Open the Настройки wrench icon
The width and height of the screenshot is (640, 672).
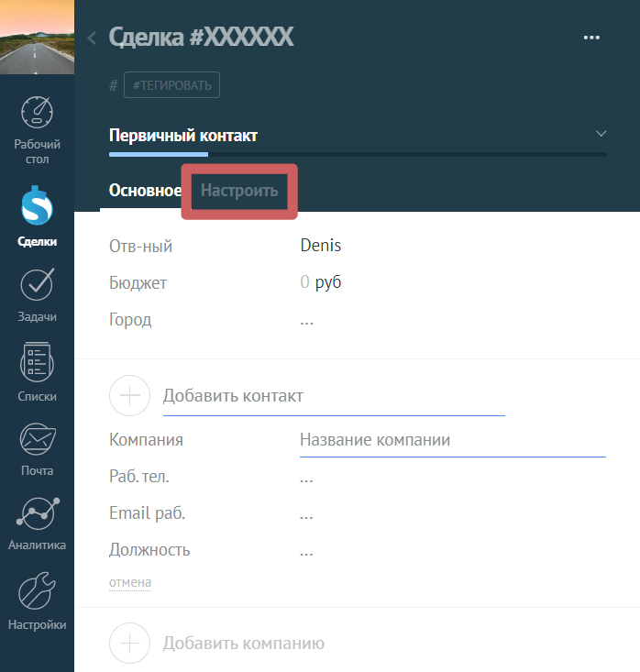[37, 591]
